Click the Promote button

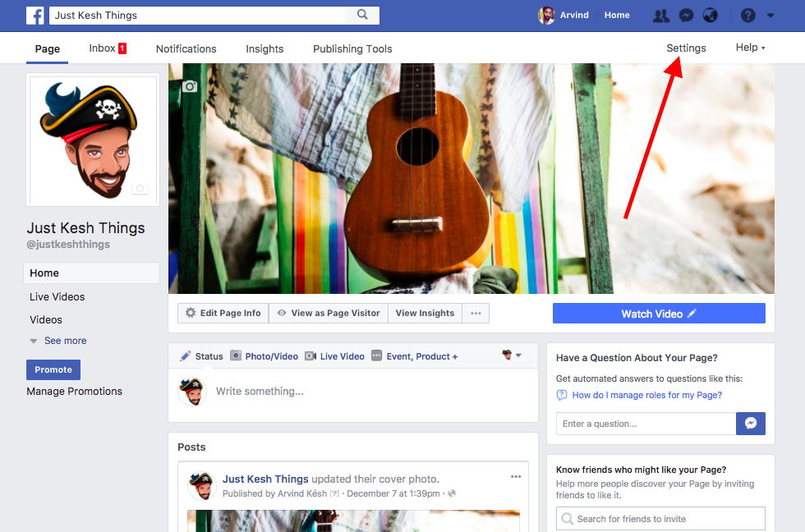click(53, 369)
